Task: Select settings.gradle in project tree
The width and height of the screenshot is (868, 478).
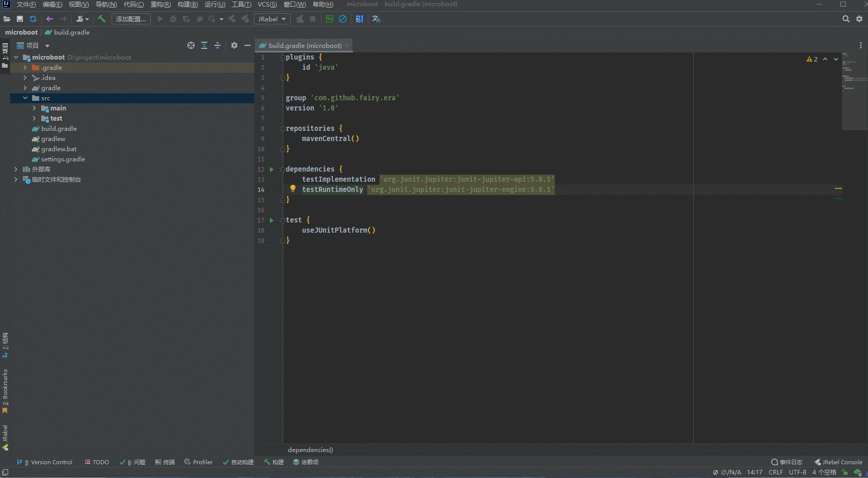Action: 63,159
